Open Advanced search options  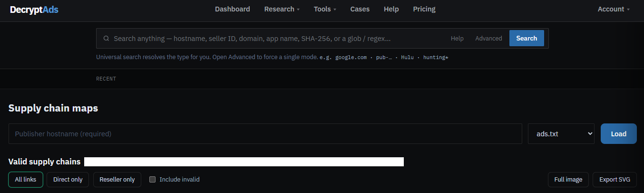(x=488, y=38)
